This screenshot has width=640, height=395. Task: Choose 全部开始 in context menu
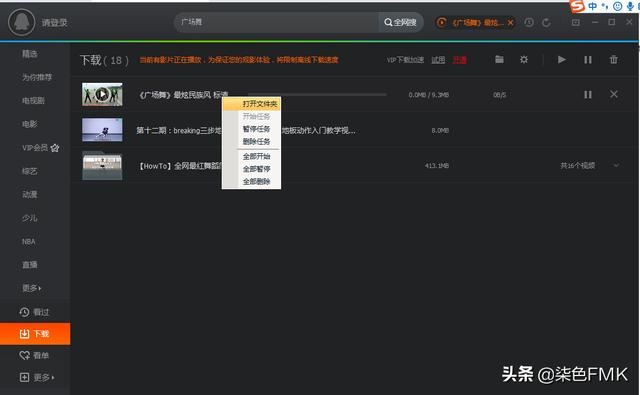point(256,156)
